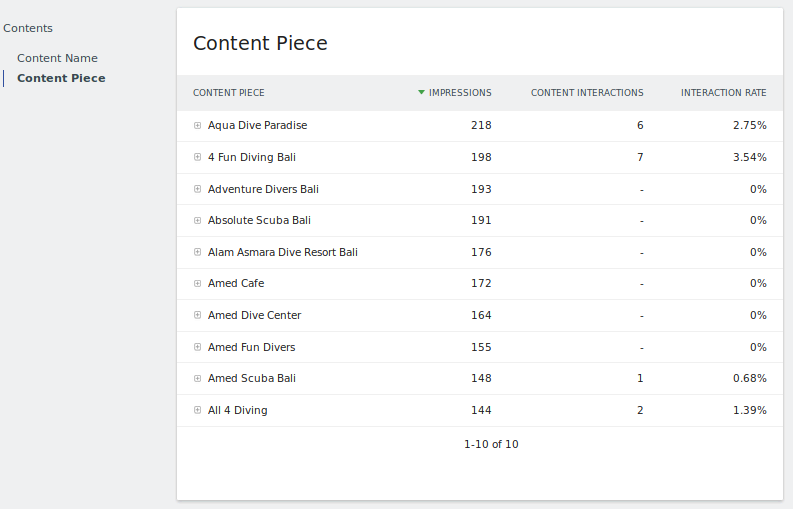
Task: Expand the Aqua Dive Paradise row
Action: 198,126
